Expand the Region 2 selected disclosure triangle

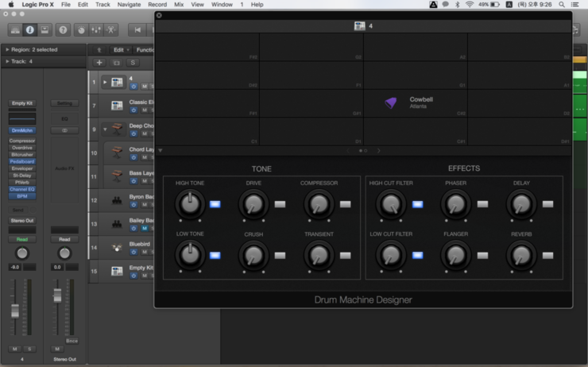(x=7, y=49)
